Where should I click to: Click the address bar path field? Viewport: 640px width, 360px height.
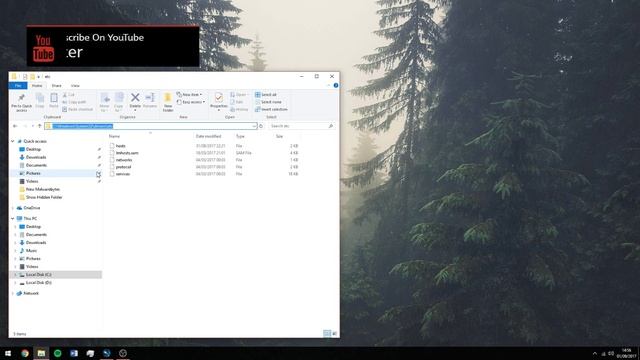[x=151, y=126]
